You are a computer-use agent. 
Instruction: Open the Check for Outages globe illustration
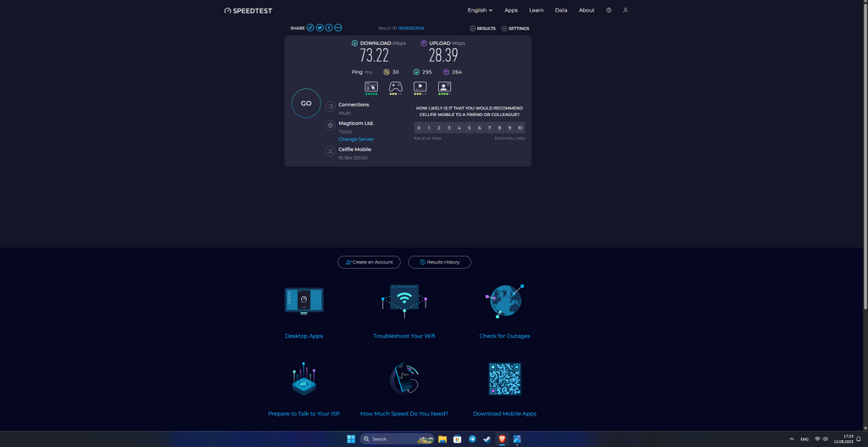504,301
